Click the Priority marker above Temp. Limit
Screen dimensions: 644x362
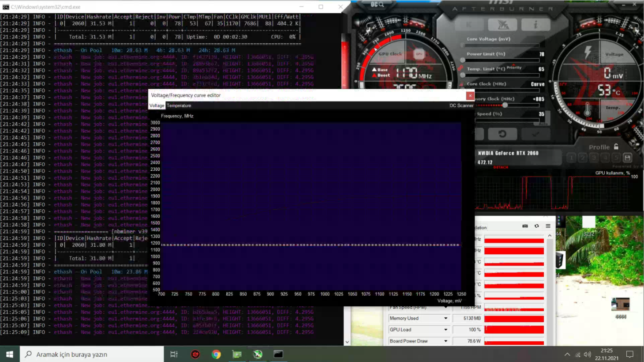[514, 68]
